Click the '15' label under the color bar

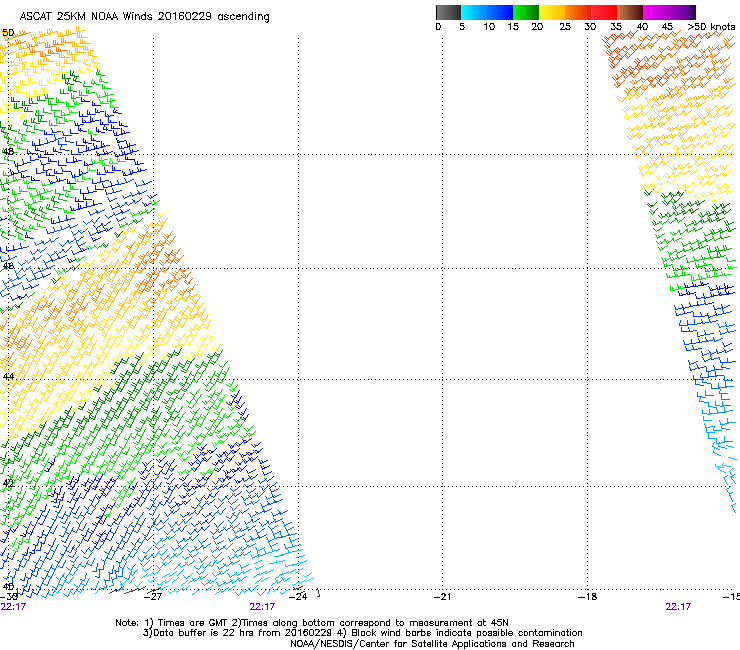coord(513,27)
